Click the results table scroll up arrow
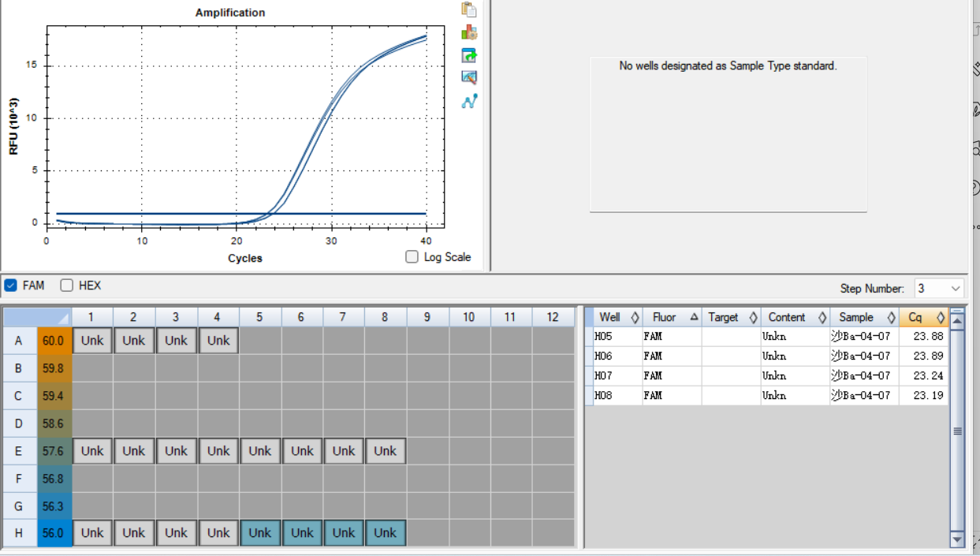 click(957, 320)
